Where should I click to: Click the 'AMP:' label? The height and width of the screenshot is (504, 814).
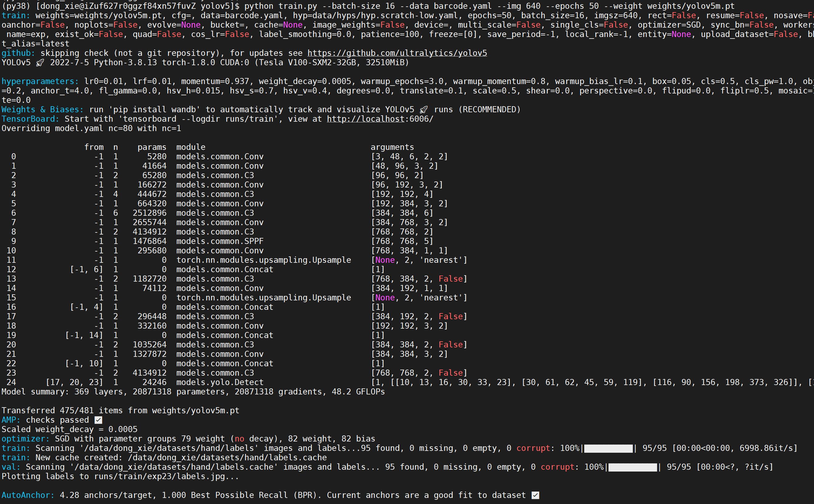[x=11, y=420]
